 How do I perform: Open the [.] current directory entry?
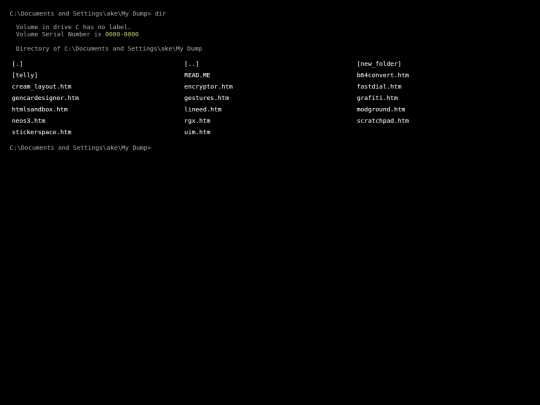[17, 64]
